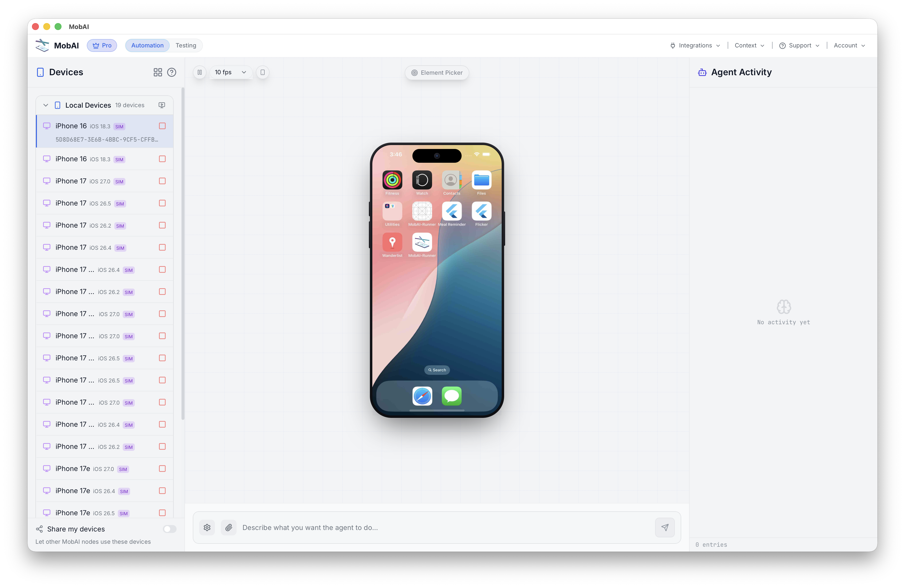Open the Support dropdown
The width and height of the screenshot is (905, 588).
[799, 45]
